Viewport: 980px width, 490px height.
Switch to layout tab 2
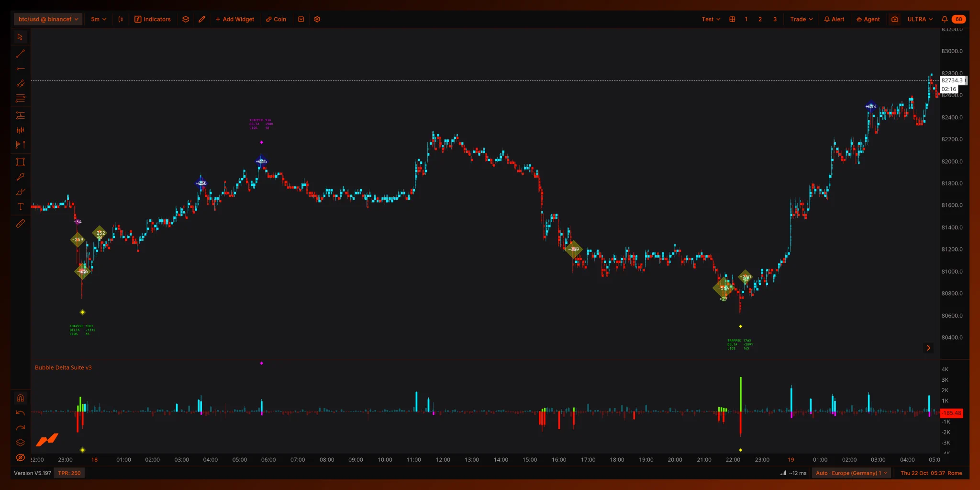pos(760,19)
